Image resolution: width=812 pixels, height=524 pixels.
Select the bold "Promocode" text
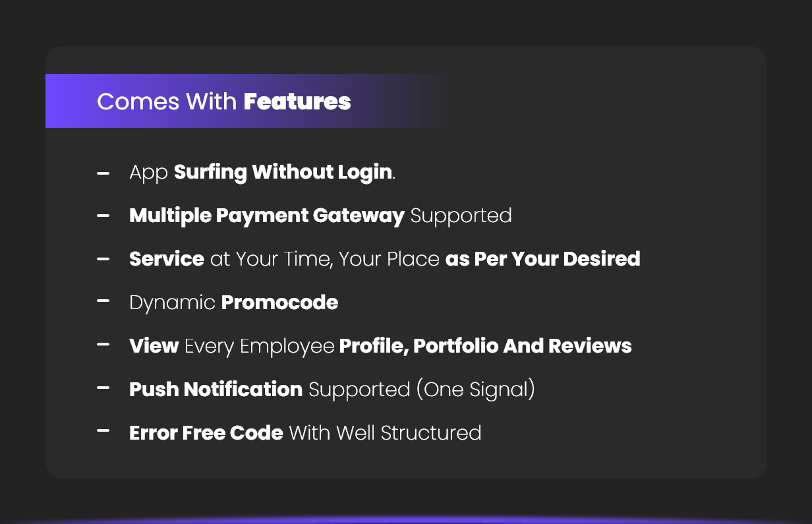(279, 303)
